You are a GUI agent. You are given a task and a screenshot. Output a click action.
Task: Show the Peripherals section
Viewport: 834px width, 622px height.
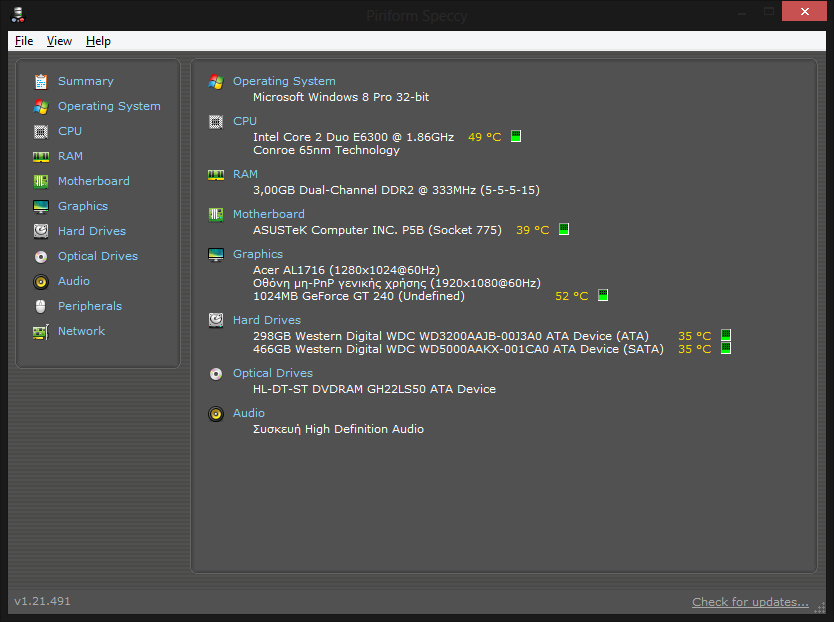(90, 306)
